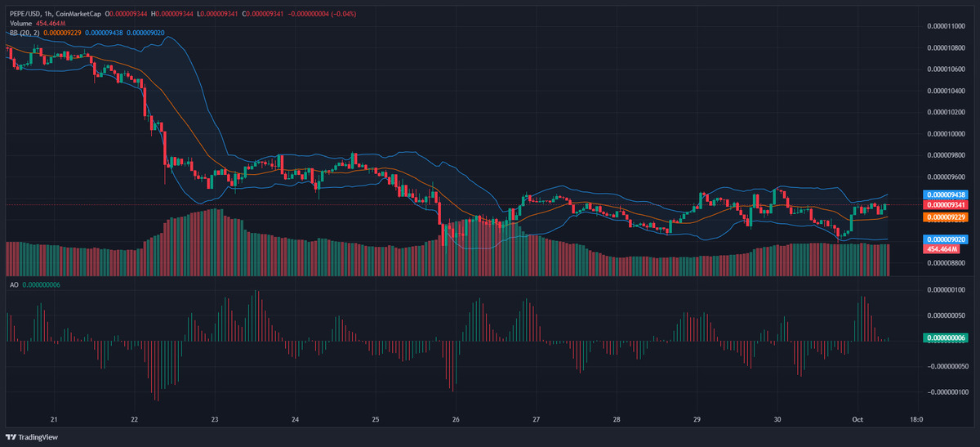This screenshot has height=447, width=980.
Task: Click the 26 date on time axis
Action: (456, 420)
